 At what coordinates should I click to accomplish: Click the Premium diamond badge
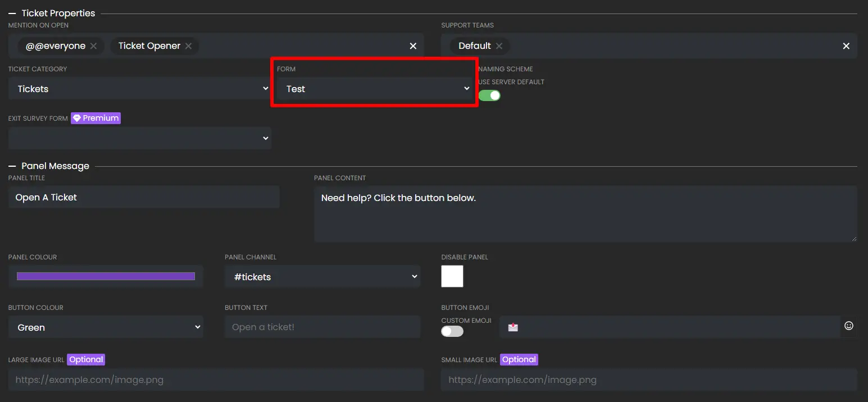96,118
